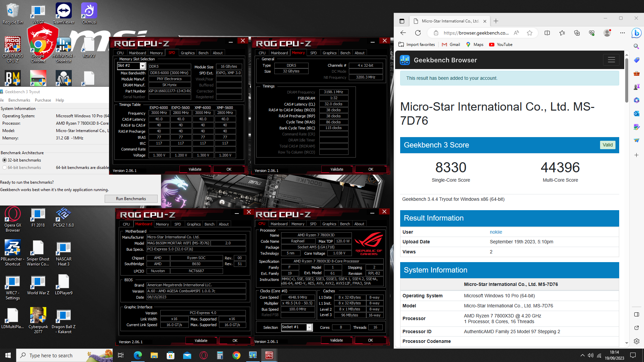Select 64-bit benchmarks radio button

pos(4,168)
